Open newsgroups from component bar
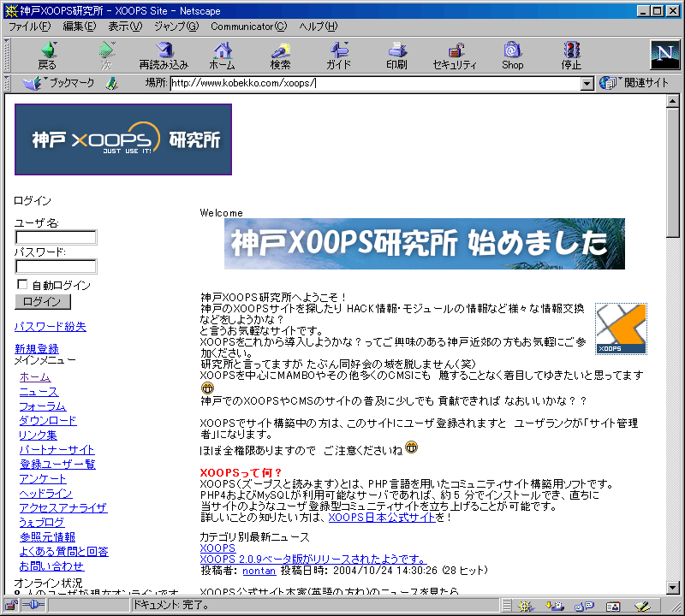Viewport: 685px width, 616px height. (x=584, y=606)
